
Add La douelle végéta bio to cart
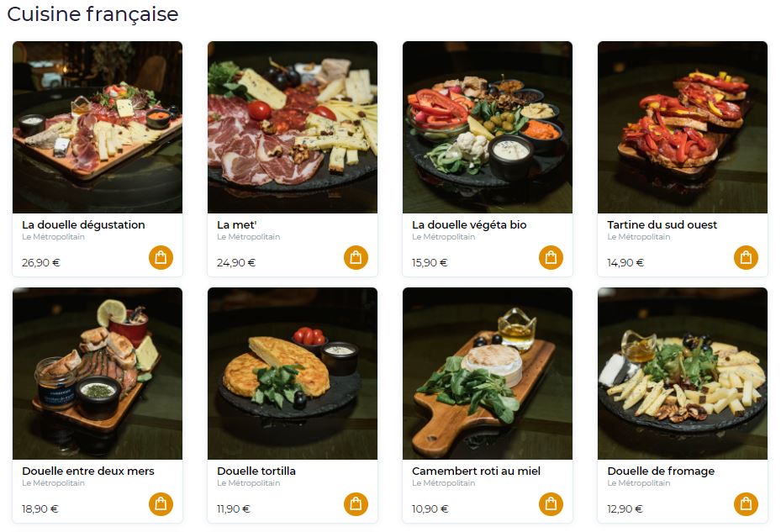tap(551, 257)
